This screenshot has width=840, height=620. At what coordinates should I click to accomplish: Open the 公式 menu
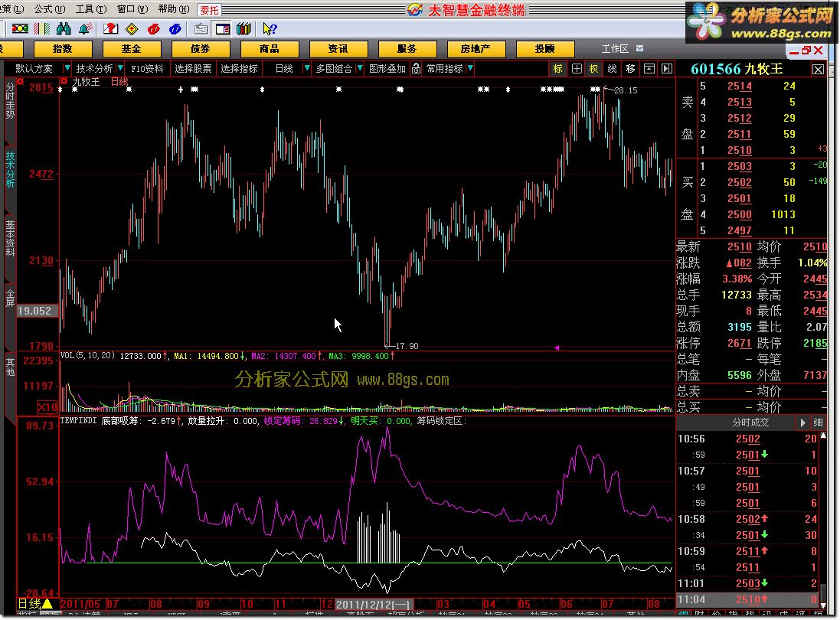[49, 9]
